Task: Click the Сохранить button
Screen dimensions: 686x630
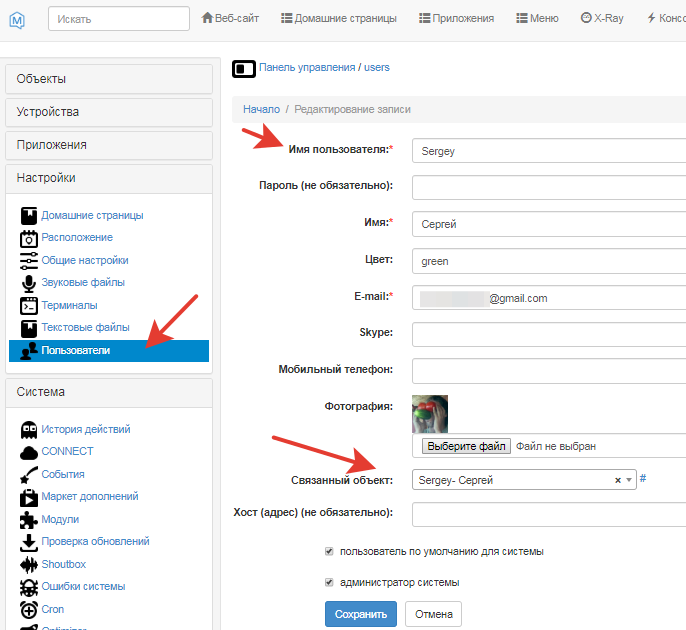Action: click(361, 614)
